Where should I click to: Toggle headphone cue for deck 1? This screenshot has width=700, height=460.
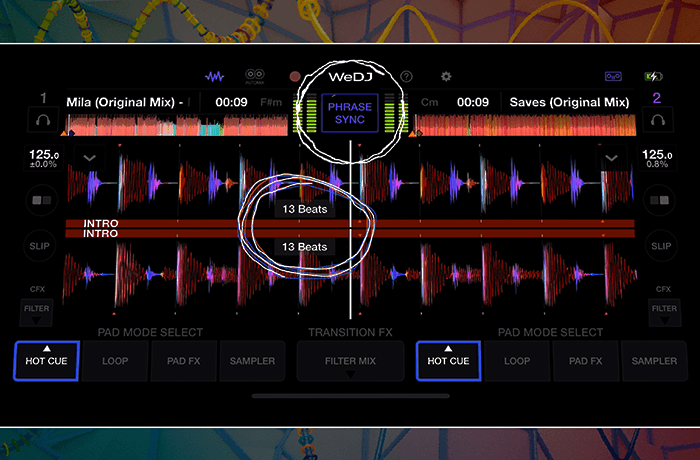(43, 120)
